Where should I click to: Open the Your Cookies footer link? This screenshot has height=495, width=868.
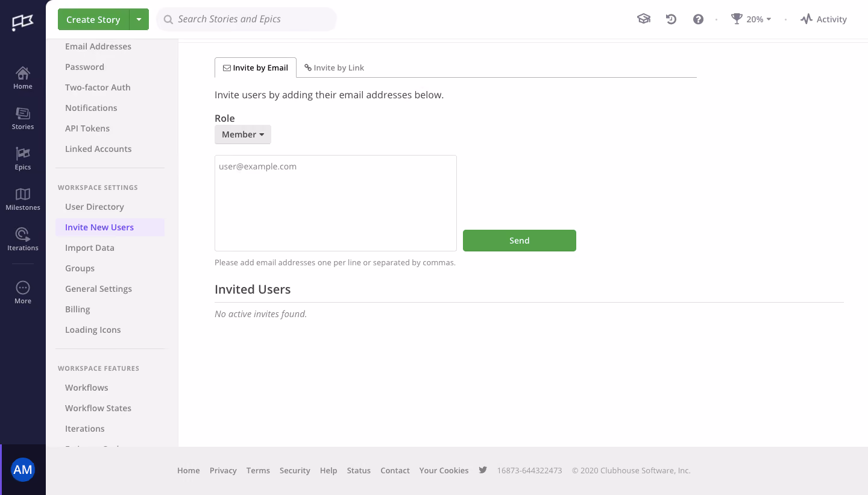pos(444,470)
